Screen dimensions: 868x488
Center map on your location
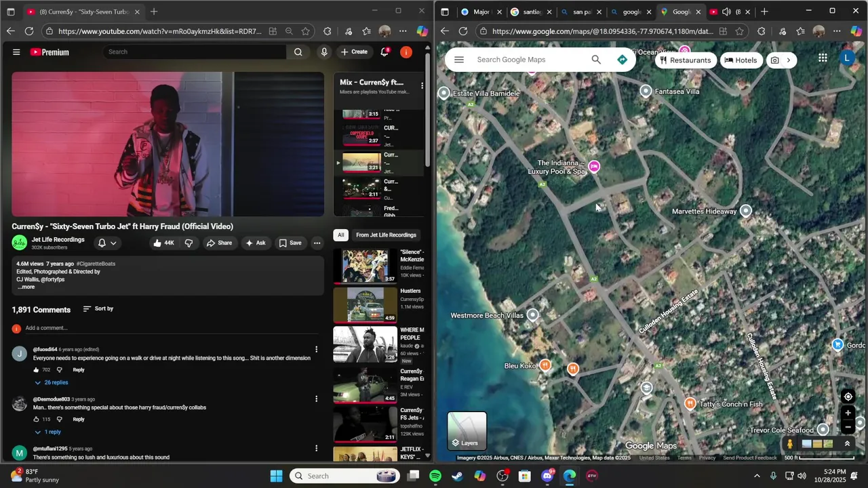pos(848,396)
